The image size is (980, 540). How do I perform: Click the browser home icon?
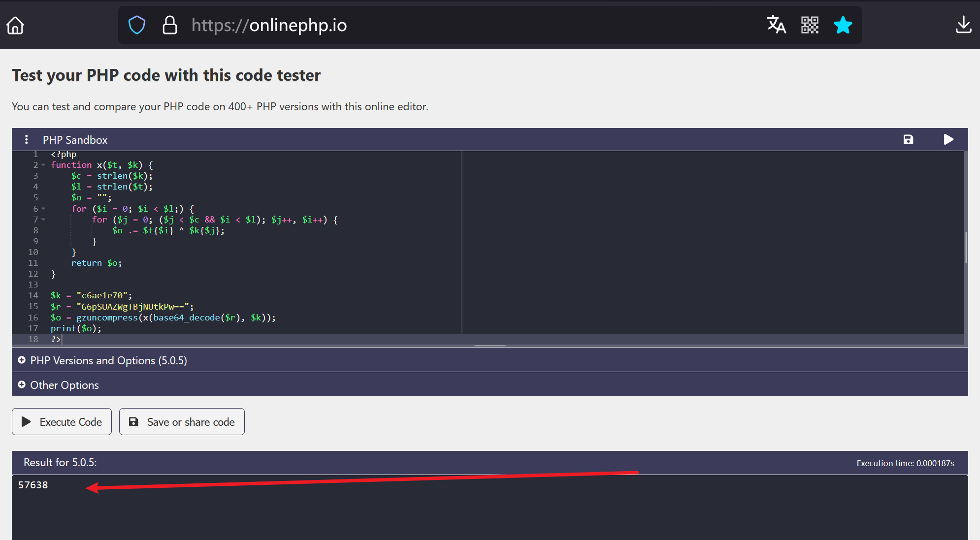pyautogui.click(x=15, y=25)
